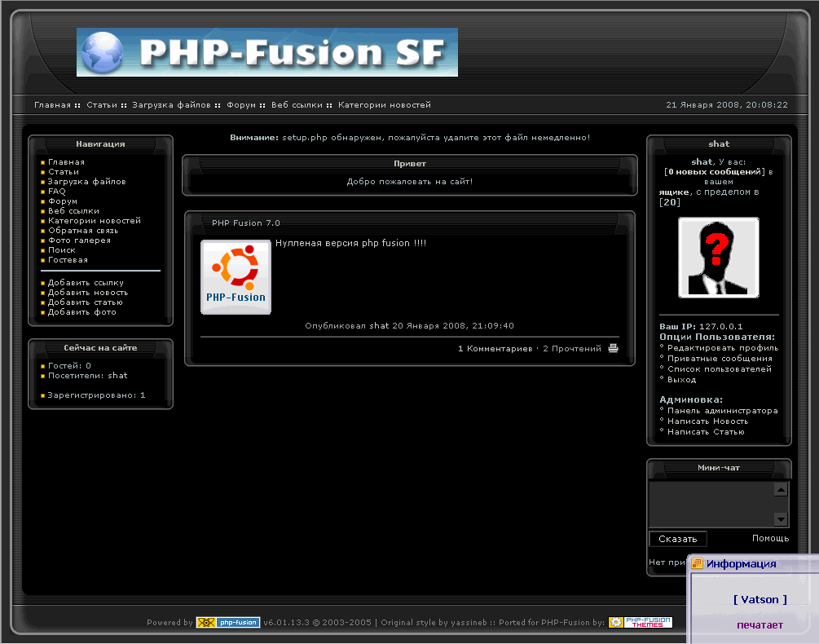The height and width of the screenshot is (644, 819).
Task: Open Панель администратора
Action: tap(722, 411)
